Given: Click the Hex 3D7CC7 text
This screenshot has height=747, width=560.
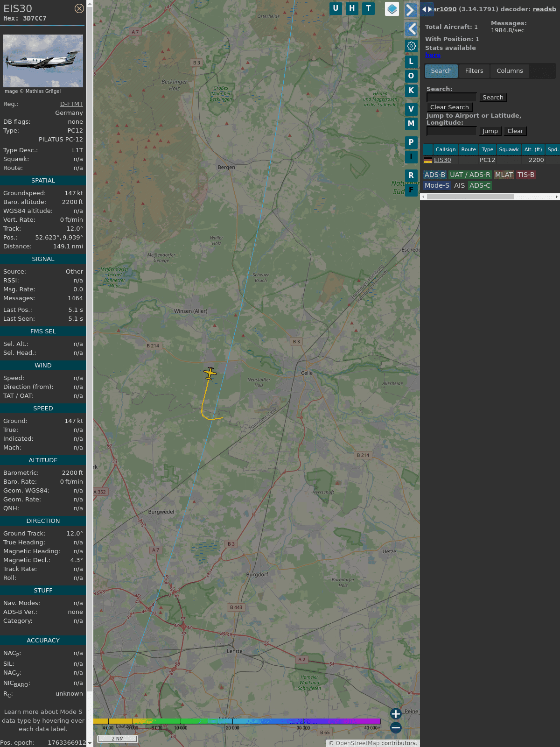Looking at the screenshot, I should [25, 19].
